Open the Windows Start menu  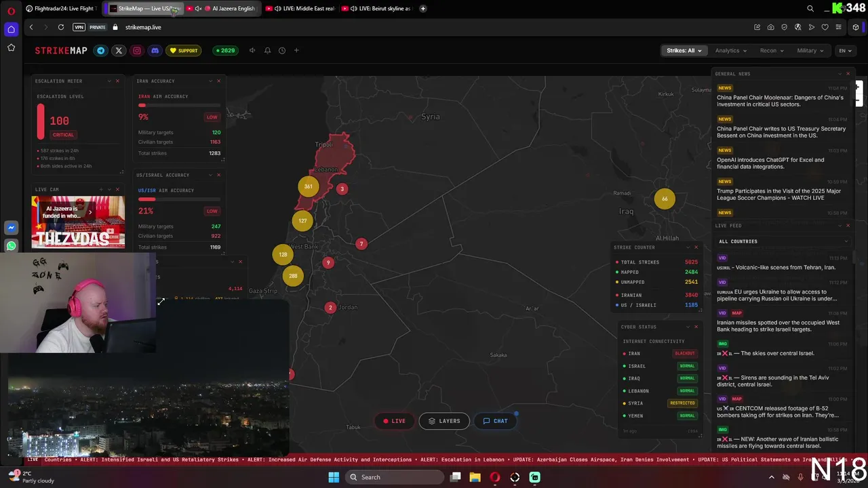coord(334,477)
